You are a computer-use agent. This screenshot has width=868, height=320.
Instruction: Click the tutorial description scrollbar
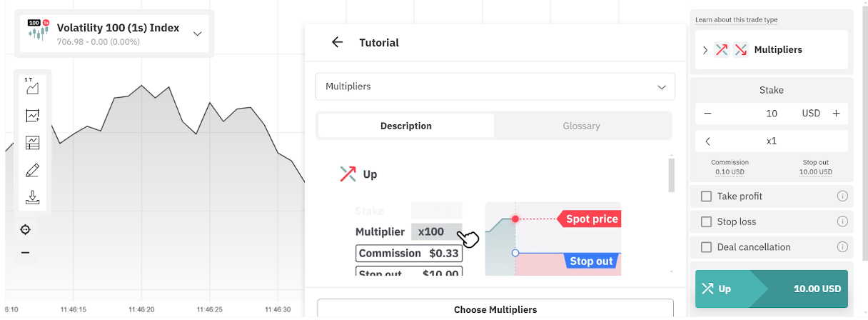671,176
